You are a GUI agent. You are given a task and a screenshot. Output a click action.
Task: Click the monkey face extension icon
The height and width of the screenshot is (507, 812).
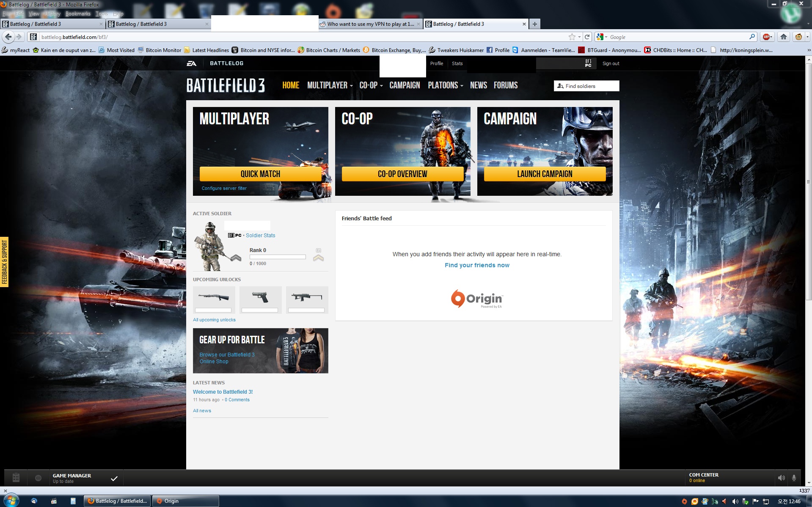coord(798,37)
